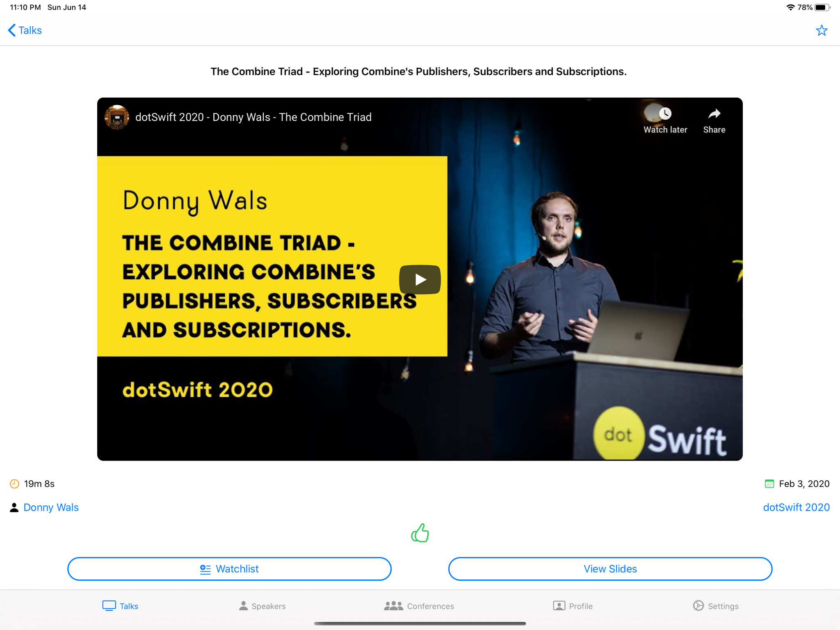Click the Share arrow icon
840x630 pixels.
[714, 114]
